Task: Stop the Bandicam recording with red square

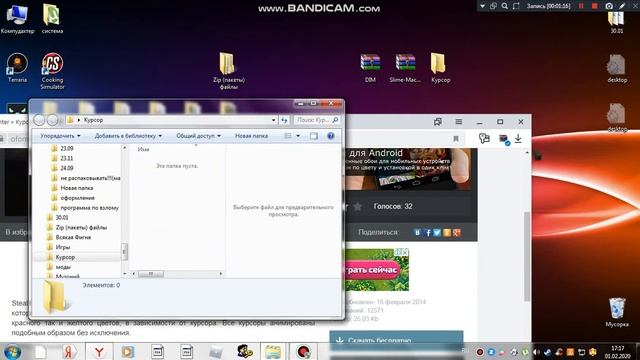Action: click(x=595, y=6)
